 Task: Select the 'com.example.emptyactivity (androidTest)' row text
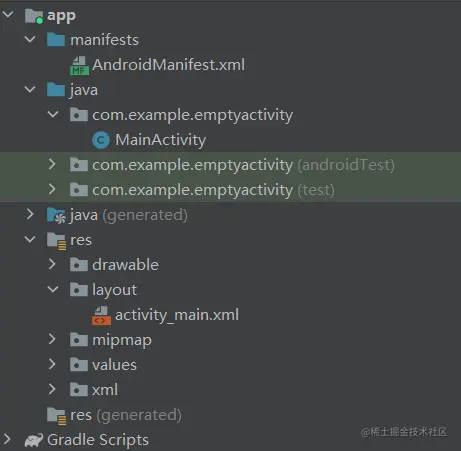pyautogui.click(x=243, y=165)
